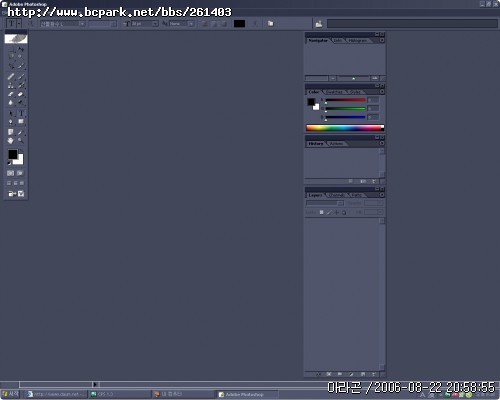Open the anti-aliasing method dropdown

point(191,24)
